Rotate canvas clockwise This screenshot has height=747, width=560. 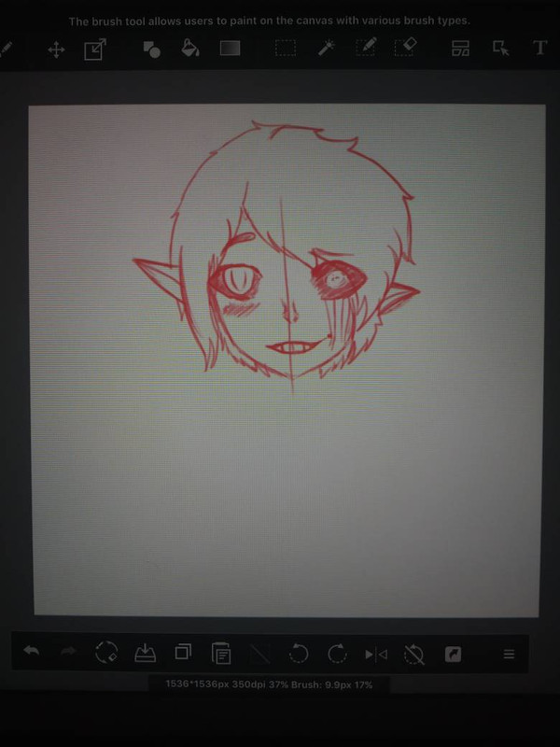point(337,653)
